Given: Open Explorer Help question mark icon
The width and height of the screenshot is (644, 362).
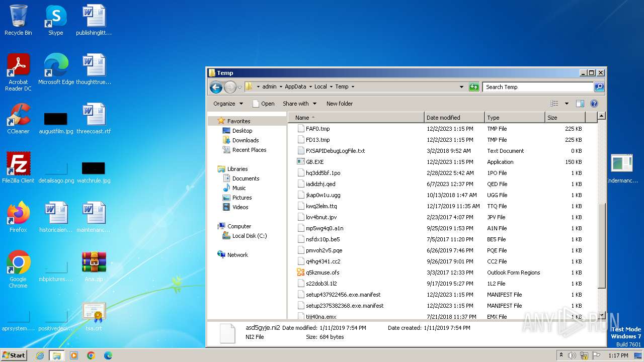Looking at the screenshot, I should 594,104.
